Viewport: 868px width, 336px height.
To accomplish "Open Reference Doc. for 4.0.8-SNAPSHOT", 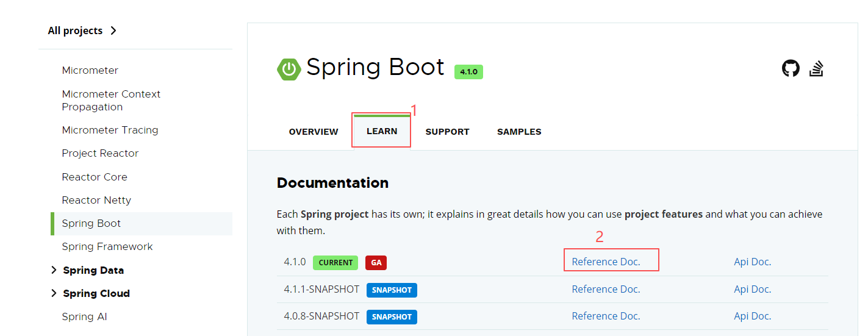I will click(606, 316).
